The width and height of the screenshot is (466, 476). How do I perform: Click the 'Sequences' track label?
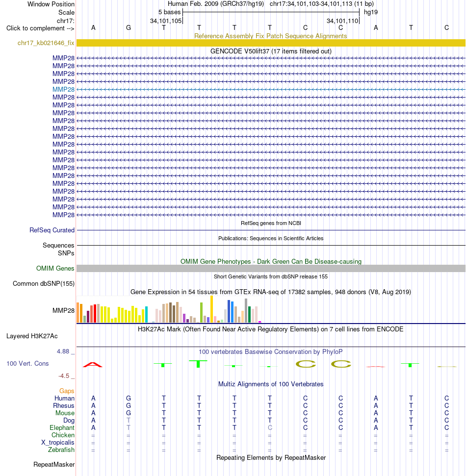coord(58,245)
